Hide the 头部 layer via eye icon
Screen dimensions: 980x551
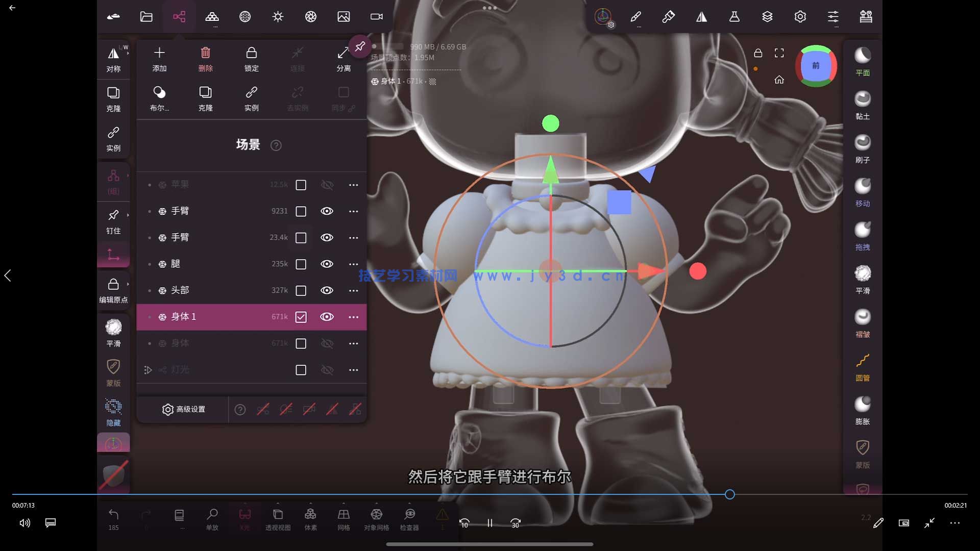coord(327,290)
